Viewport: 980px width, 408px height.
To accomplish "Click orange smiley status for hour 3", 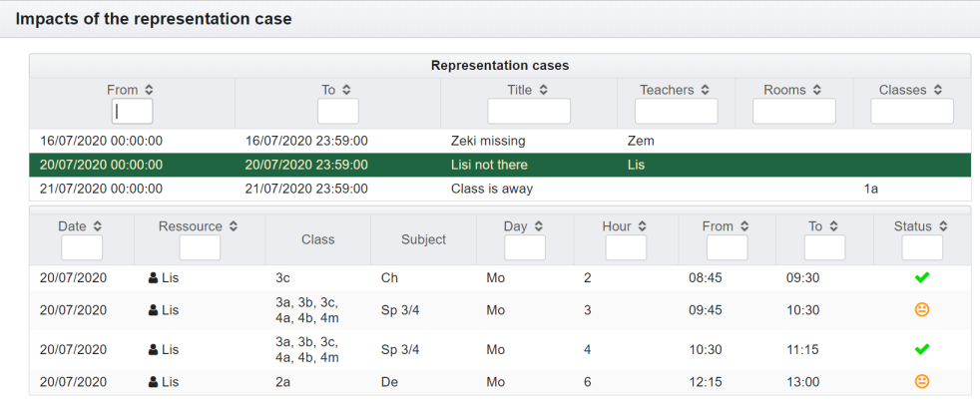I will tap(922, 310).
